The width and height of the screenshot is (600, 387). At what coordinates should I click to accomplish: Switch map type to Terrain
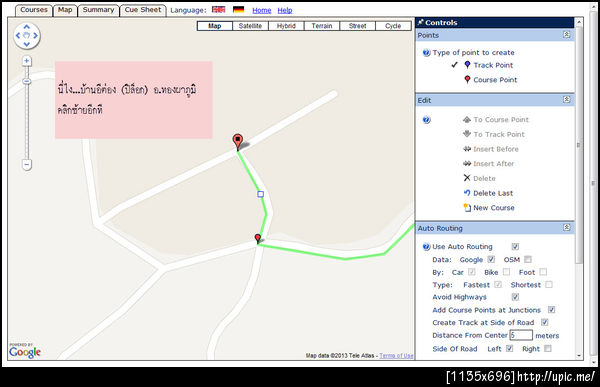(x=321, y=26)
